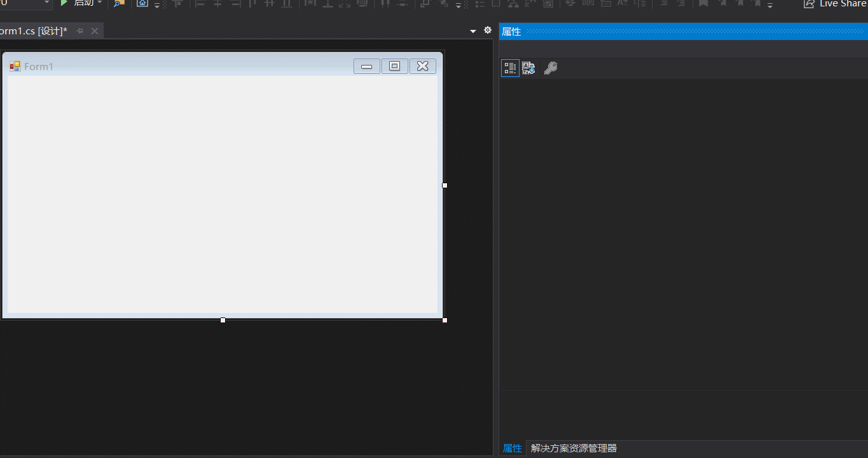Click the gear icon above the designer
This screenshot has width=868, height=458.
point(488,31)
